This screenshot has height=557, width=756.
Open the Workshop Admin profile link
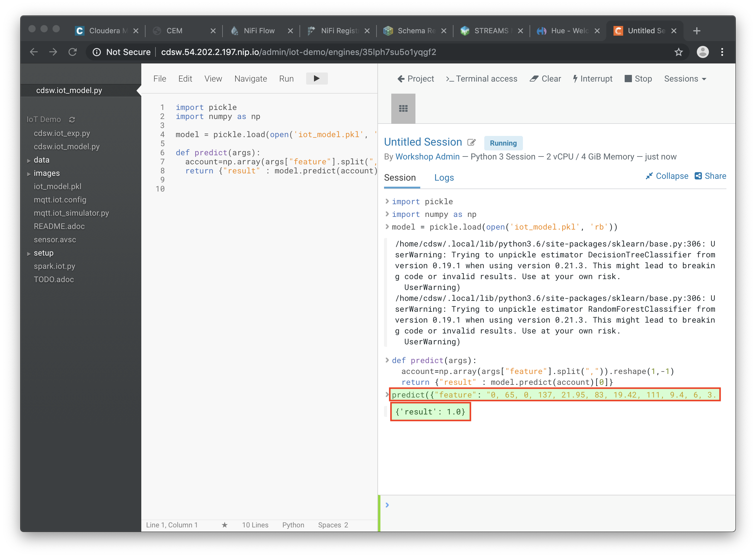click(427, 157)
